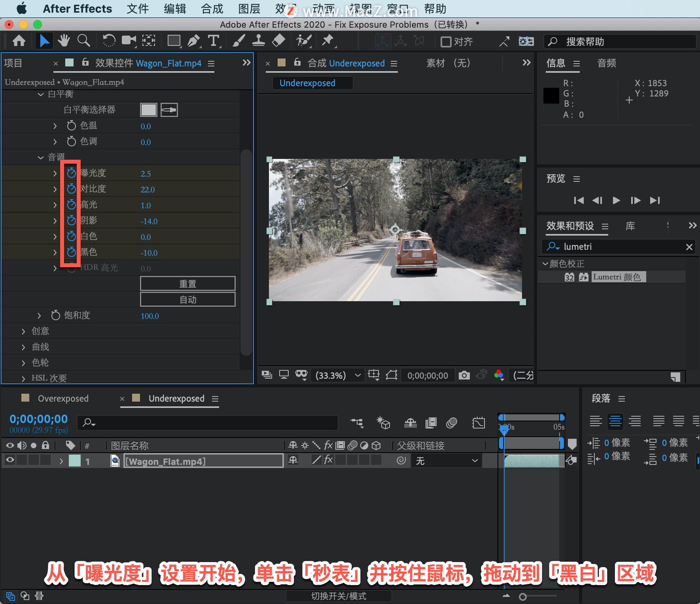The width and height of the screenshot is (700, 604).
Task: Click the 自动 button
Action: coord(188,300)
